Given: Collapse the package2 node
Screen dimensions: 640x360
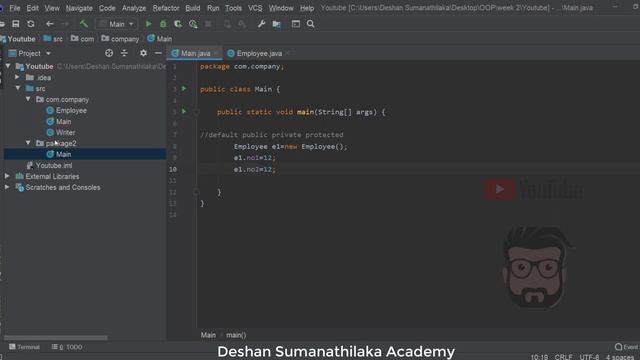Looking at the screenshot, I should pos(28,143).
